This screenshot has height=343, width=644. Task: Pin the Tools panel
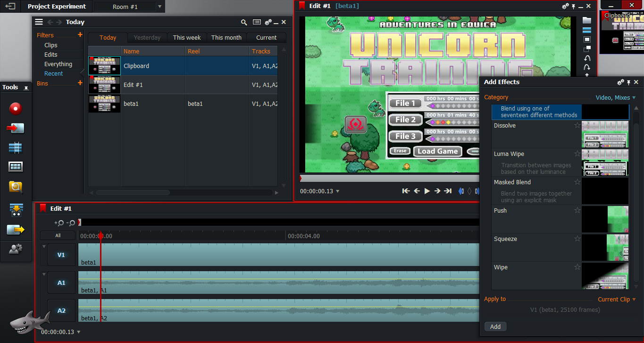coord(27,88)
